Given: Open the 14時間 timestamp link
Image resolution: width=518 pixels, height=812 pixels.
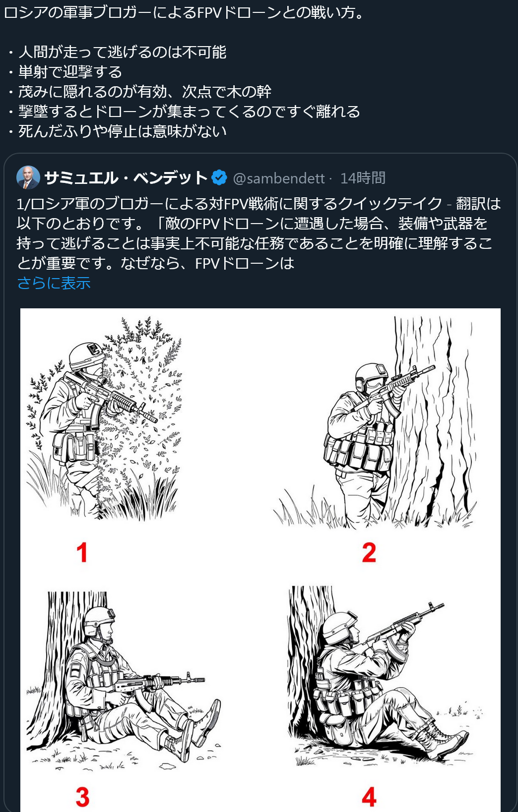Looking at the screenshot, I should tap(363, 178).
